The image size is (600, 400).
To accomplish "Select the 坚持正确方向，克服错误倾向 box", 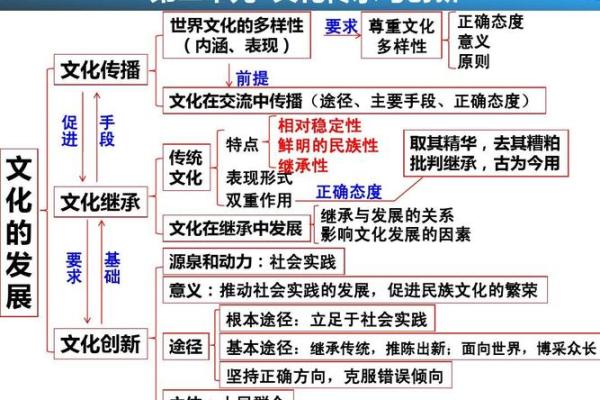I will (x=336, y=375).
